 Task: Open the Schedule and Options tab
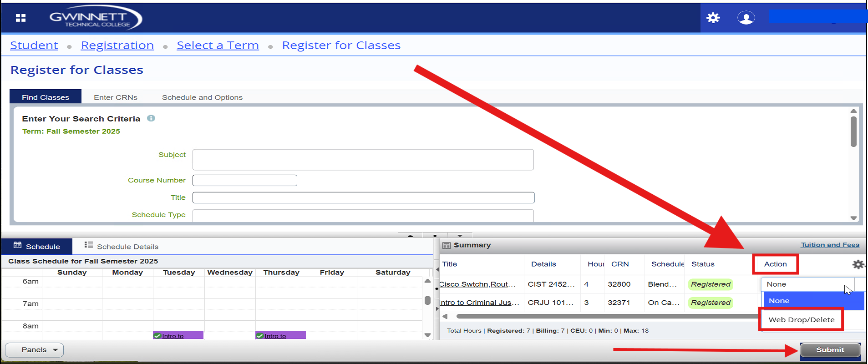[x=202, y=97]
